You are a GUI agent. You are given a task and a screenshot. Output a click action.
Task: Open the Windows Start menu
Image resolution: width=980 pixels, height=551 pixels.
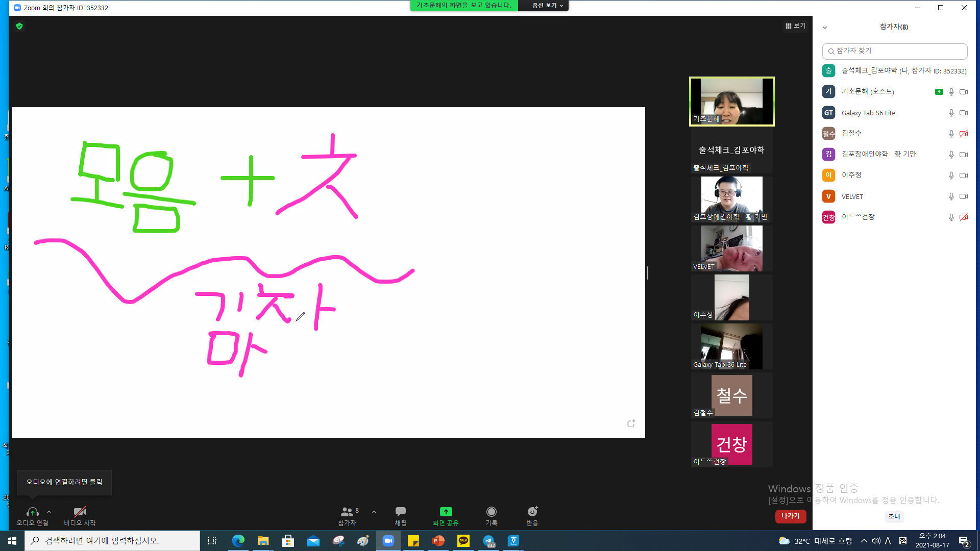(12, 541)
